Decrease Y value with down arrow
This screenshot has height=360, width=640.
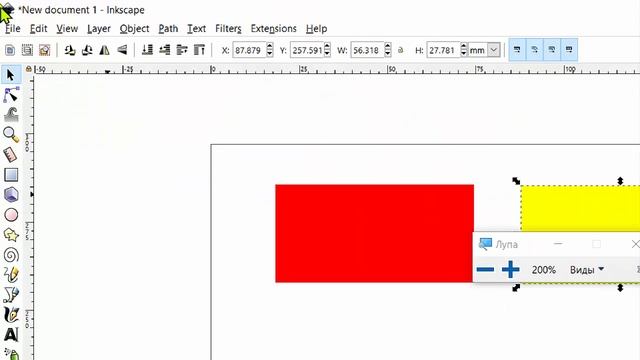tap(327, 54)
